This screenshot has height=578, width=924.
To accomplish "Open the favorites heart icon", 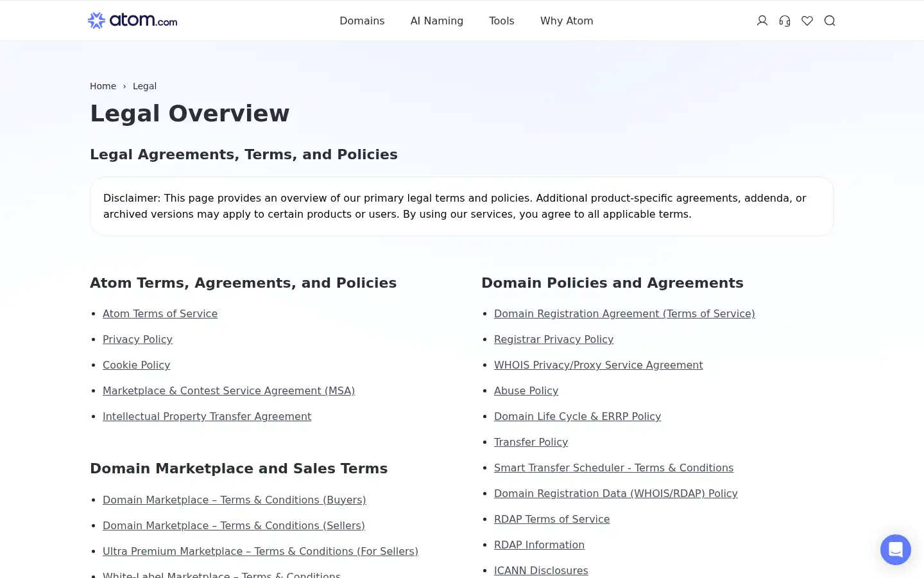I will 807,21.
